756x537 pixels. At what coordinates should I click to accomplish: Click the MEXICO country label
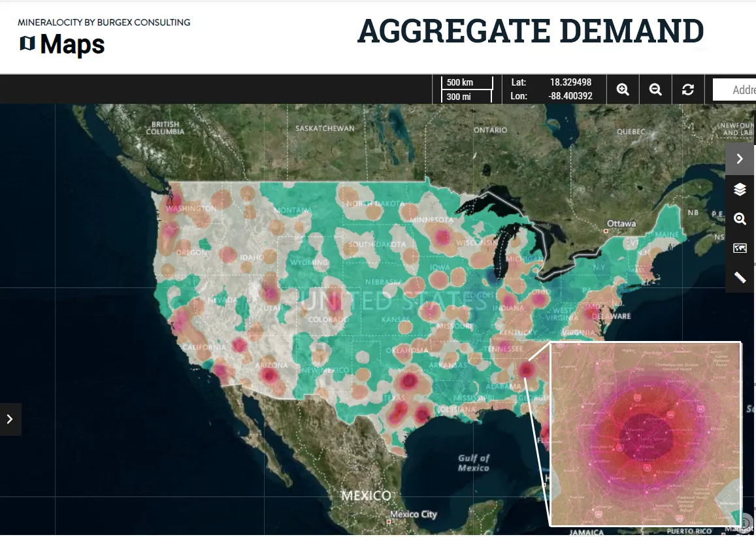pos(366,496)
